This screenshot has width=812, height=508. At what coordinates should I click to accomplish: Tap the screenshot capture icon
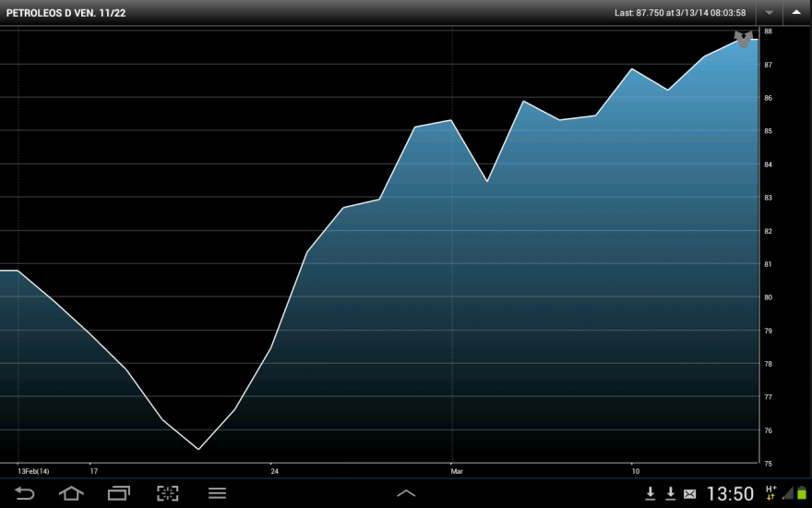pos(168,493)
